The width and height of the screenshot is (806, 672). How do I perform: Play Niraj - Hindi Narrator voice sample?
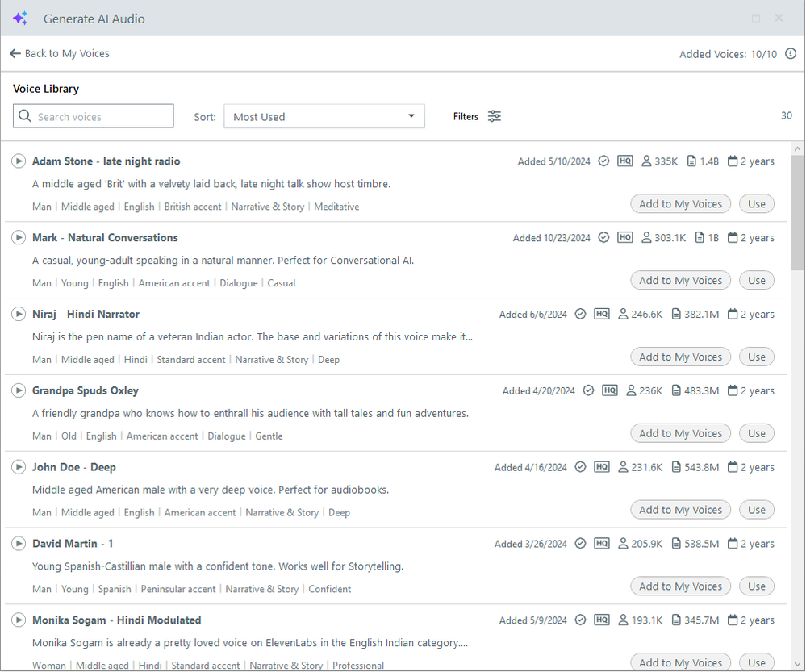19,315
